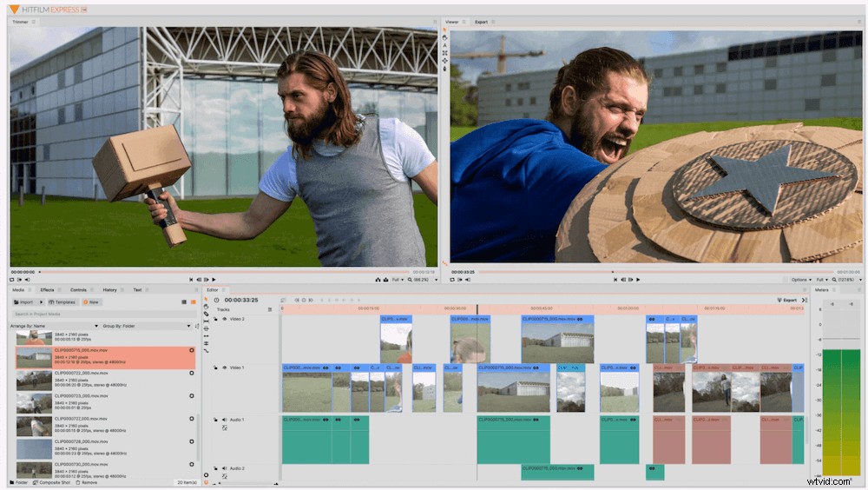The image size is (868, 490).
Task: Open Viewer Full quality dropdown
Action: (x=822, y=280)
